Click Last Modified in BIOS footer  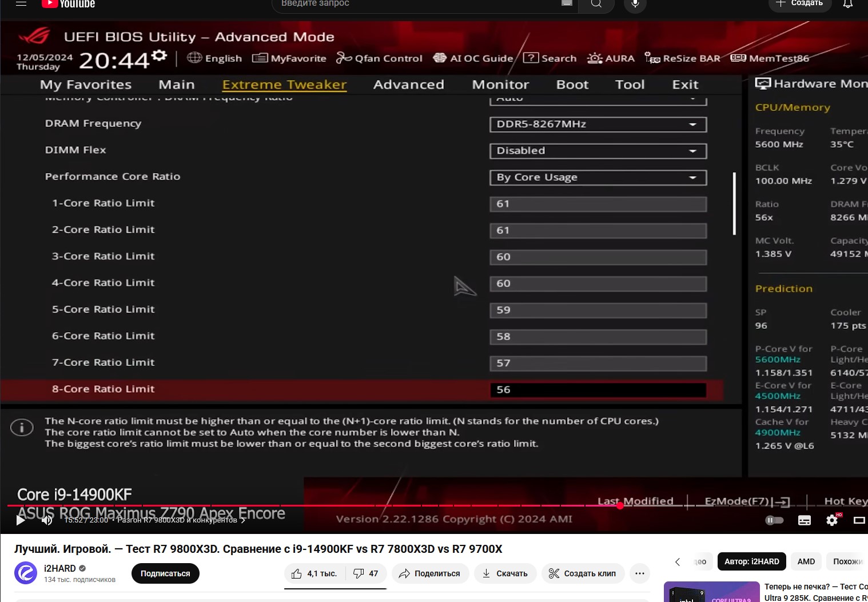tap(635, 501)
